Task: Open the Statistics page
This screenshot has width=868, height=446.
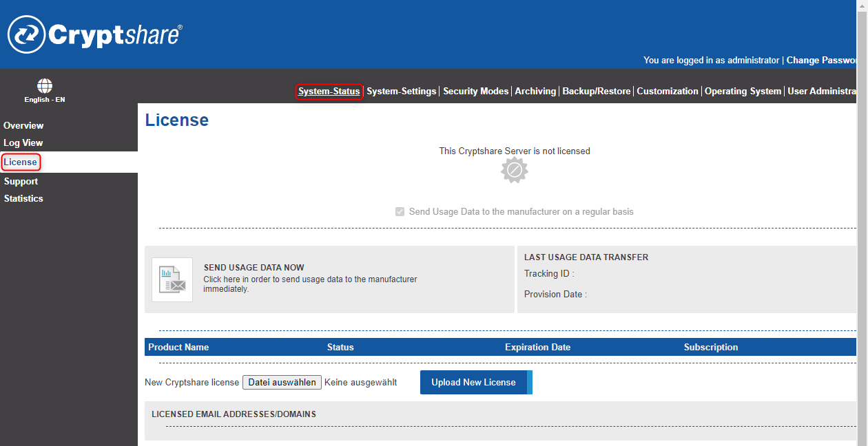Action: [23, 198]
